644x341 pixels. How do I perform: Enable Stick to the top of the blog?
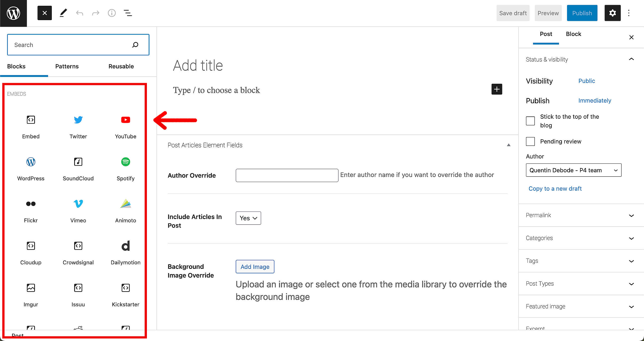tap(530, 121)
